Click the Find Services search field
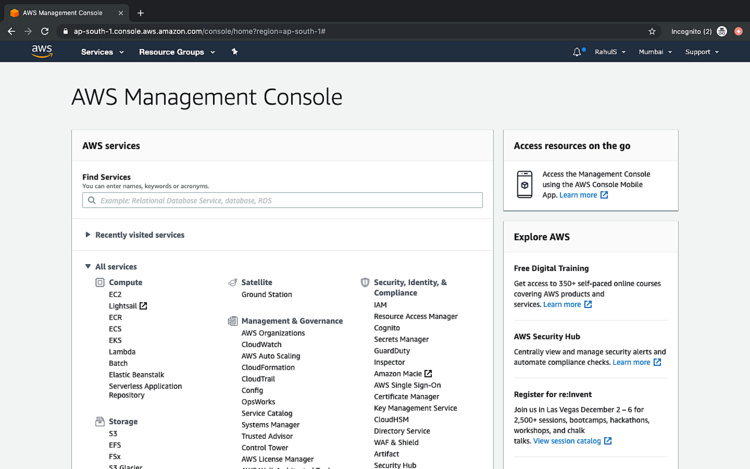The width and height of the screenshot is (750, 469). [282, 200]
